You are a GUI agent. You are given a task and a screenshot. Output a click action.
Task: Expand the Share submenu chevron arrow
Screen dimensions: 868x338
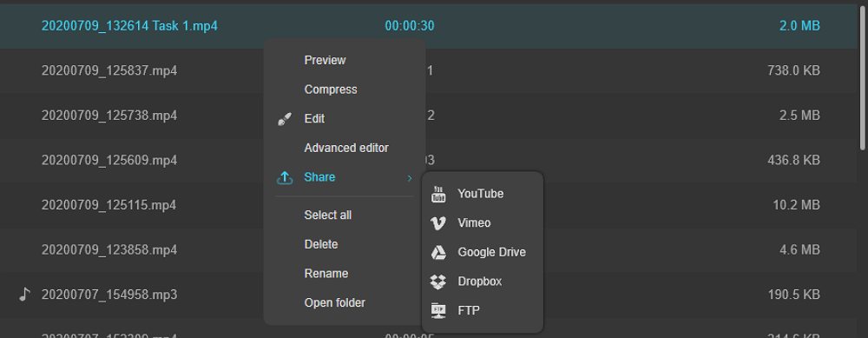pyautogui.click(x=410, y=178)
